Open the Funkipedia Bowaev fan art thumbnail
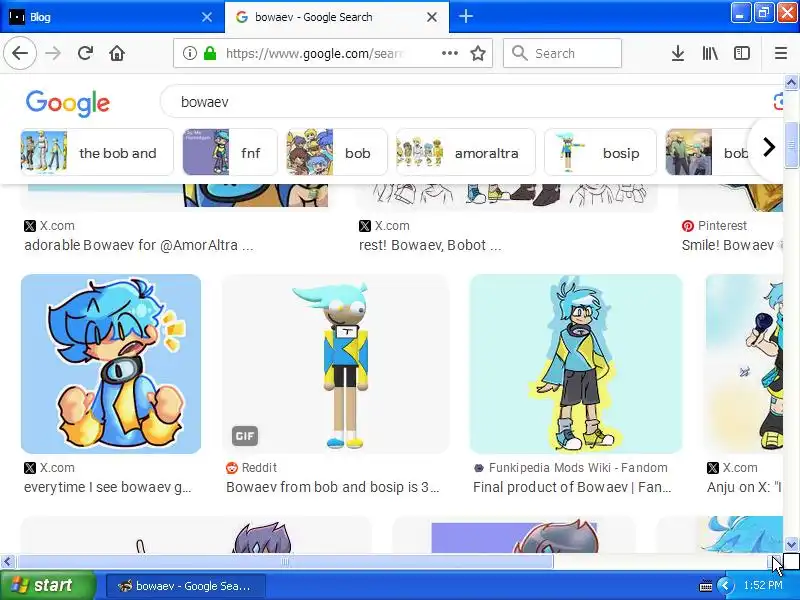Image resolution: width=800 pixels, height=600 pixels. click(x=576, y=364)
